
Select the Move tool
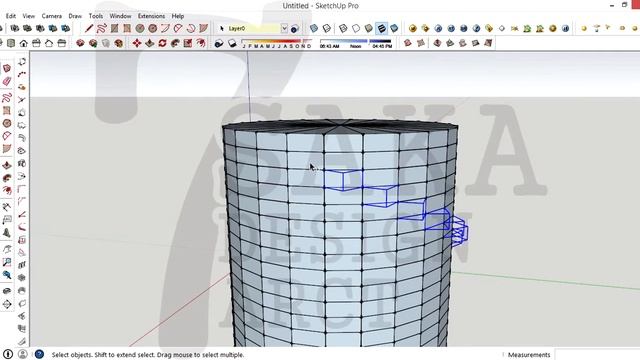(137, 43)
